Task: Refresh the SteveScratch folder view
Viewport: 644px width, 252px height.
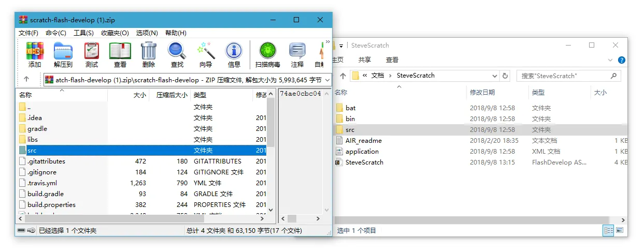Action: (x=506, y=76)
